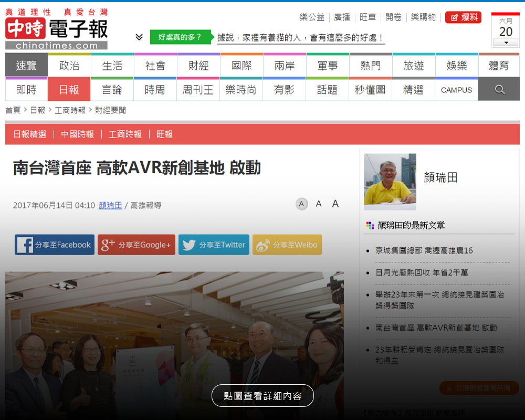Viewport: 525px width, 420px height.
Task: Expand the headline ticker double chevron
Action: coord(139,37)
